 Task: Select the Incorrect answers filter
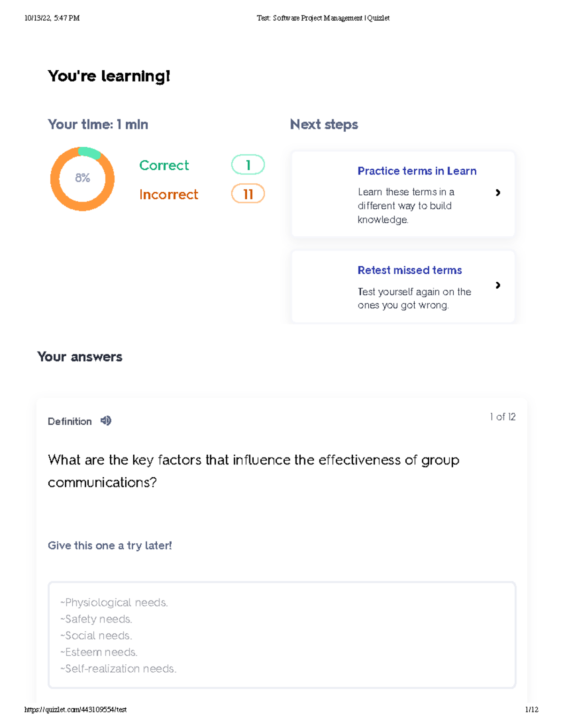click(168, 194)
